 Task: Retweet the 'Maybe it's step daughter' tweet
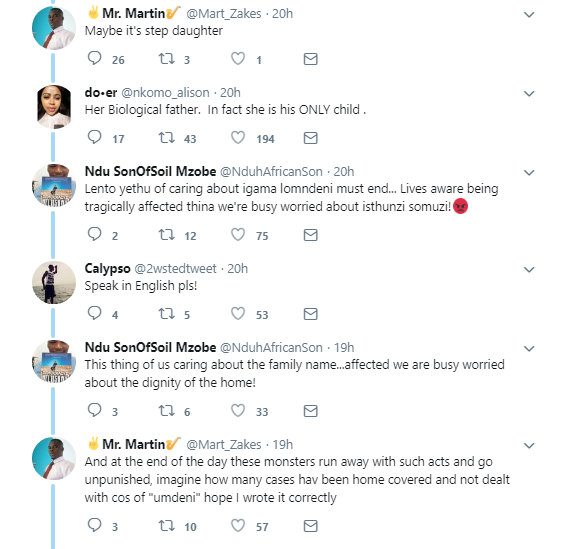[167, 58]
